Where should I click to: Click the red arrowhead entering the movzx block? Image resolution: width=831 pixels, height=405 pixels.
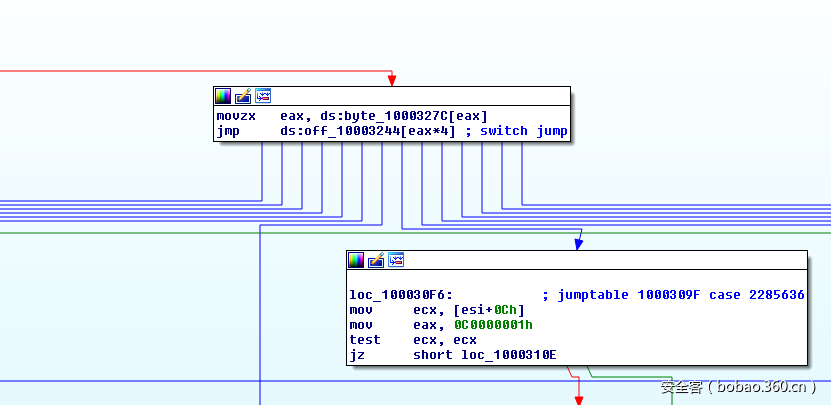pos(392,80)
